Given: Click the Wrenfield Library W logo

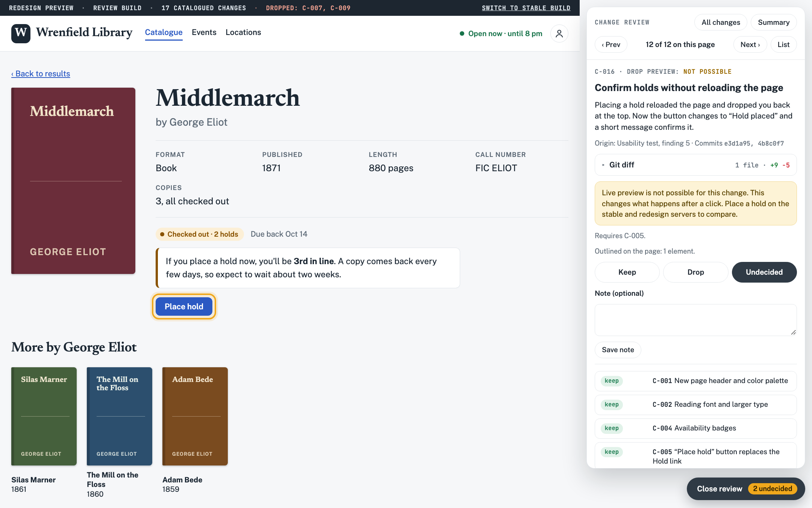Looking at the screenshot, I should coord(21,33).
